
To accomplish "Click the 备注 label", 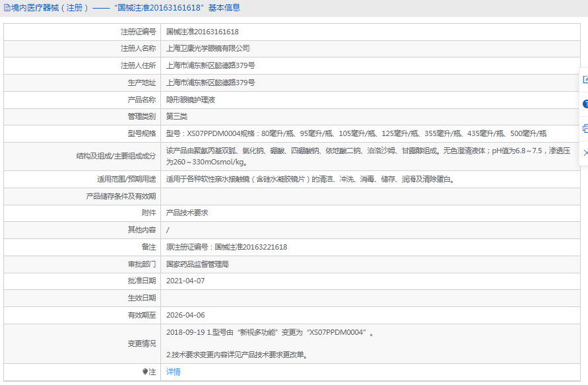I will point(148,247).
